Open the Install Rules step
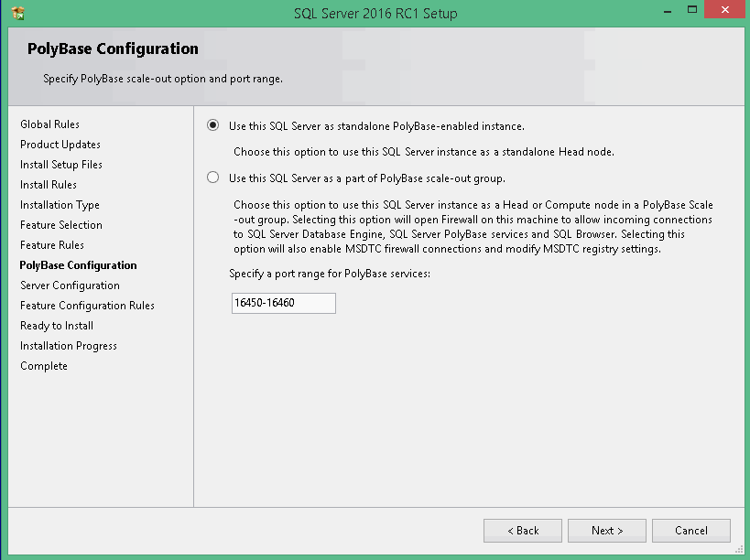 click(x=46, y=184)
